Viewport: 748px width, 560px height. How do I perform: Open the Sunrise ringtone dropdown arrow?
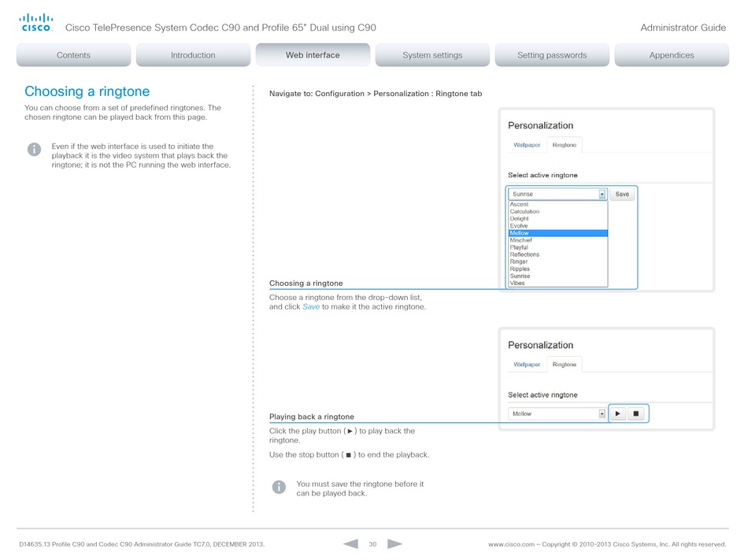pyautogui.click(x=602, y=194)
